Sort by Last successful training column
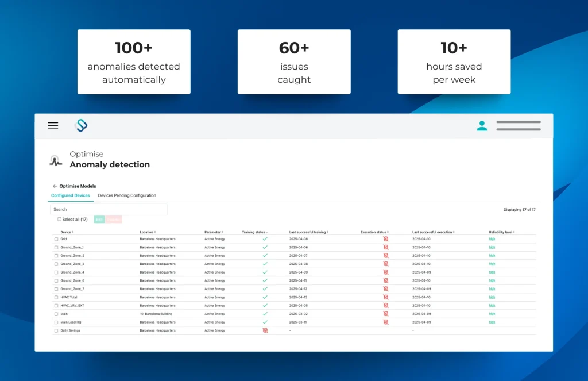588x381 pixels. pos(307,232)
